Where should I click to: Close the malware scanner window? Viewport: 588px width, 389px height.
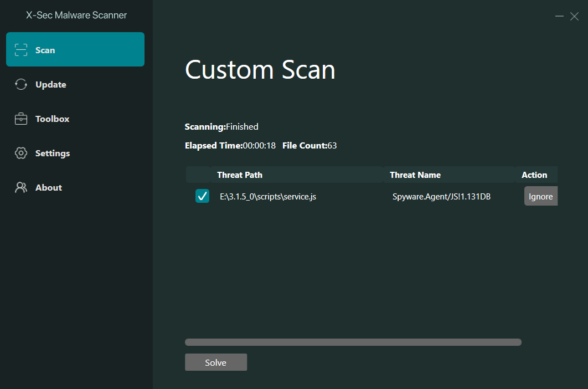coord(574,17)
